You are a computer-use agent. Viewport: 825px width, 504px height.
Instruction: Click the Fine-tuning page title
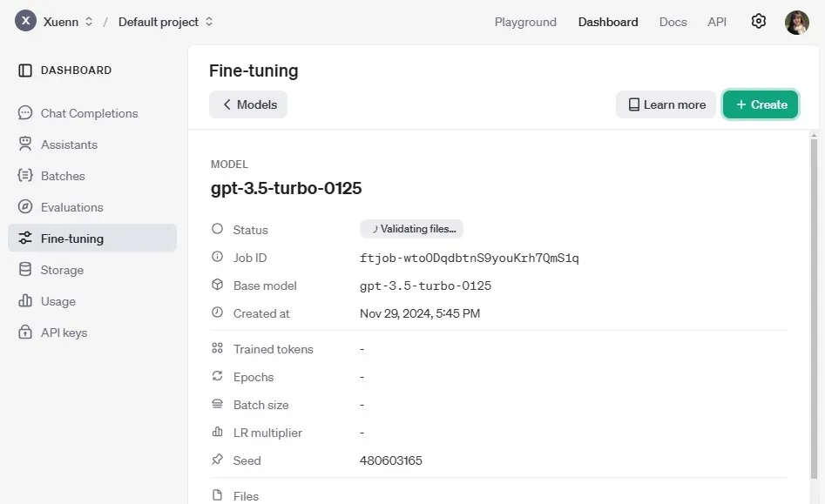(x=254, y=71)
